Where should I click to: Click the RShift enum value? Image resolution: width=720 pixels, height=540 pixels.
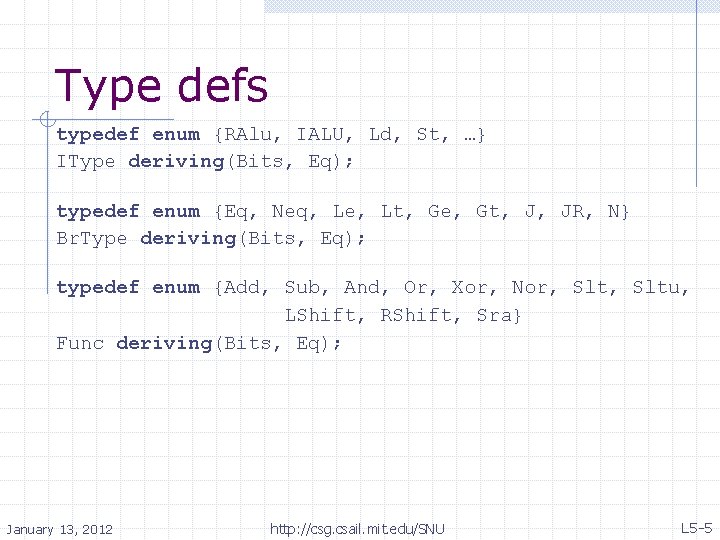416,315
